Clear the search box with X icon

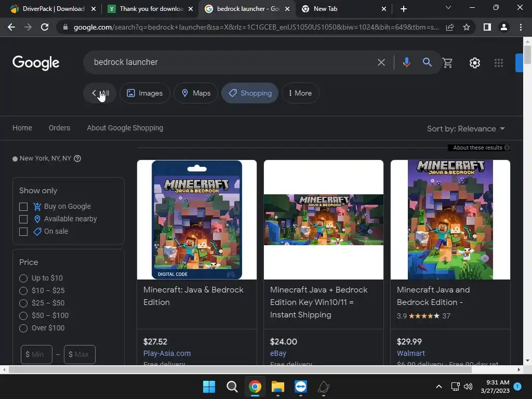[x=381, y=62]
